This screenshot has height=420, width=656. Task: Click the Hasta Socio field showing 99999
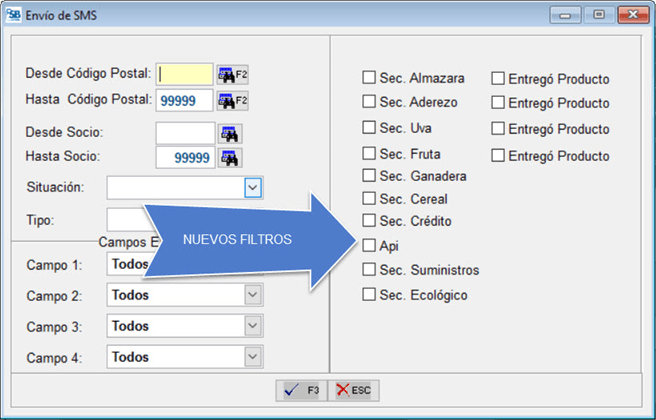point(185,158)
